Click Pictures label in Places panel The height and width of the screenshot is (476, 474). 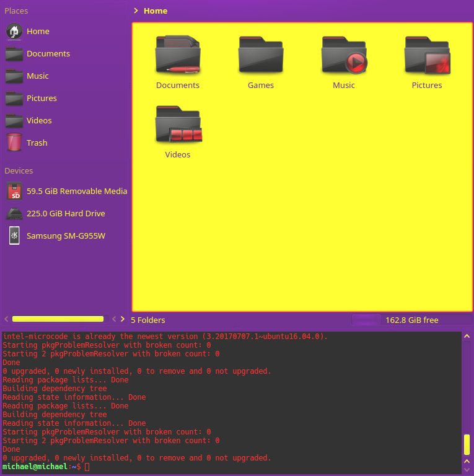click(42, 99)
